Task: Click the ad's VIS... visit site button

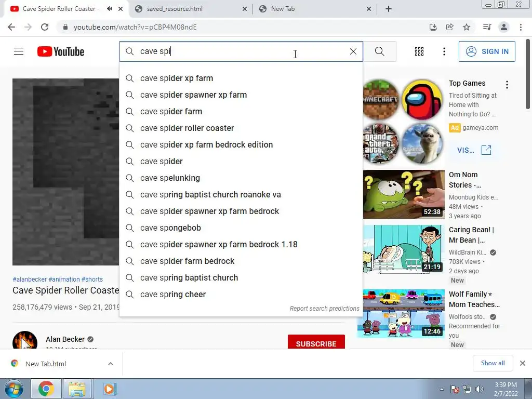Action: pyautogui.click(x=474, y=150)
